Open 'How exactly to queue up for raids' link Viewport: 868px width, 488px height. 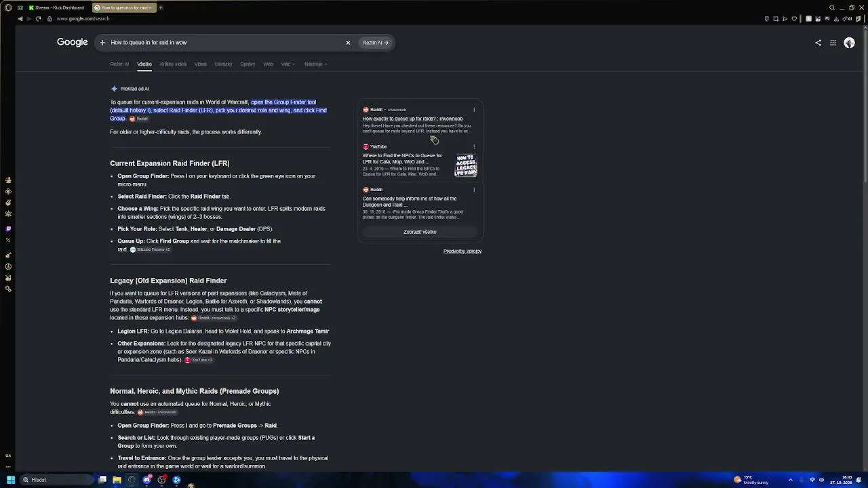pos(412,119)
